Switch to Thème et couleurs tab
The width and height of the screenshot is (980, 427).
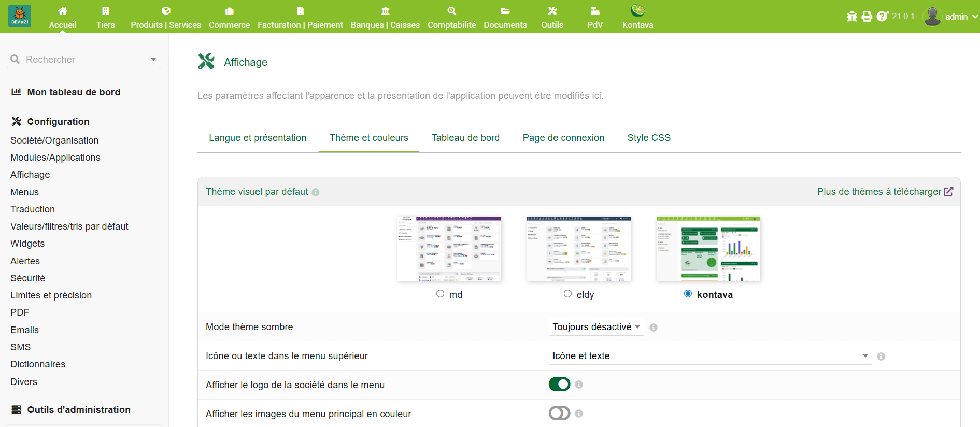[x=369, y=138]
